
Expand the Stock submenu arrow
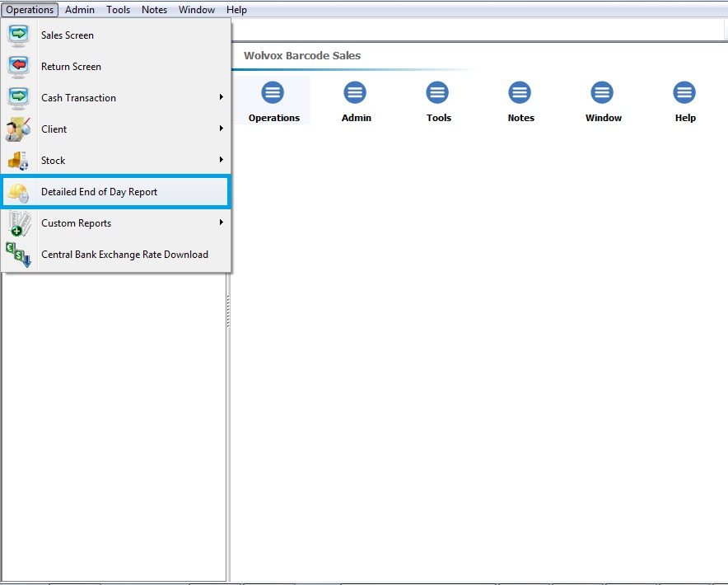pos(222,159)
